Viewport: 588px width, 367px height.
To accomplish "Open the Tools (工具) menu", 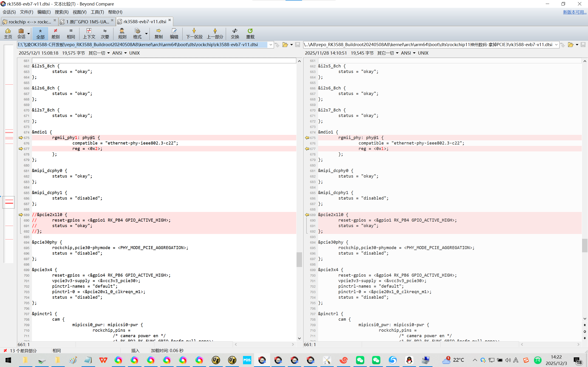I will coord(97,12).
